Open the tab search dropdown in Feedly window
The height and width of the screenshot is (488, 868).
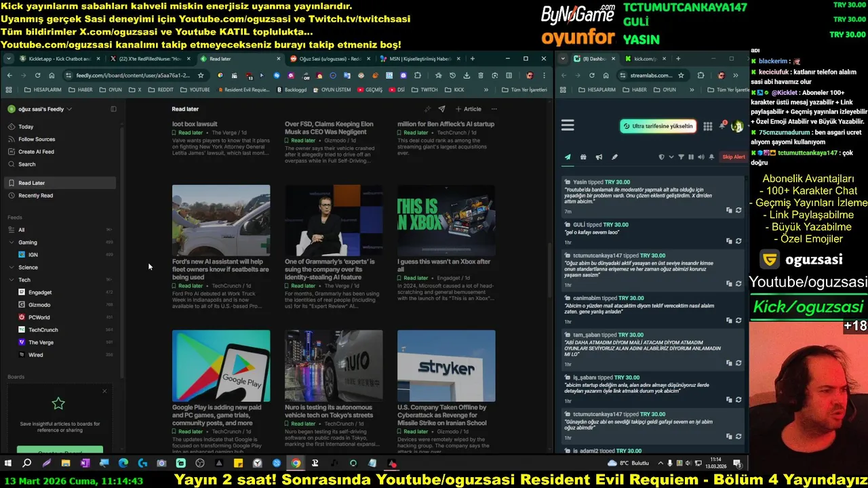(9, 59)
